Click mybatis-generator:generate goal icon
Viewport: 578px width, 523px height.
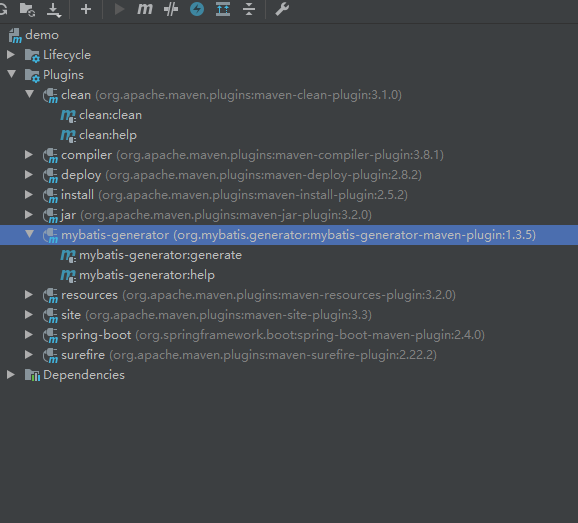68,255
